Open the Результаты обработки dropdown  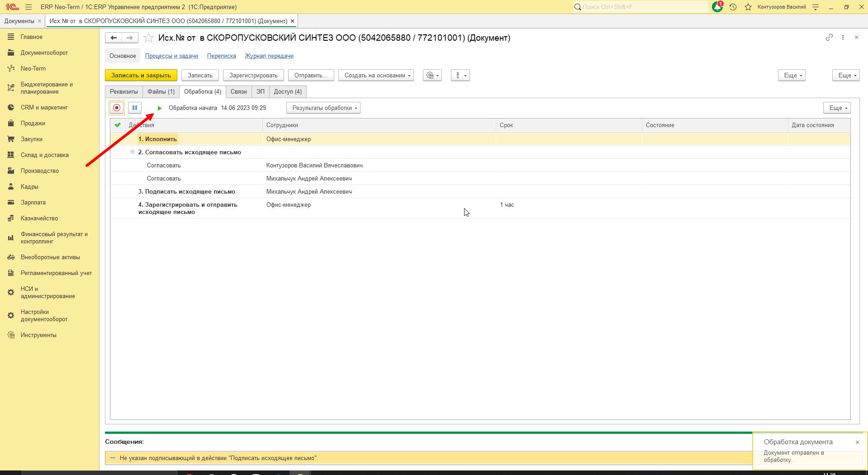coord(323,108)
